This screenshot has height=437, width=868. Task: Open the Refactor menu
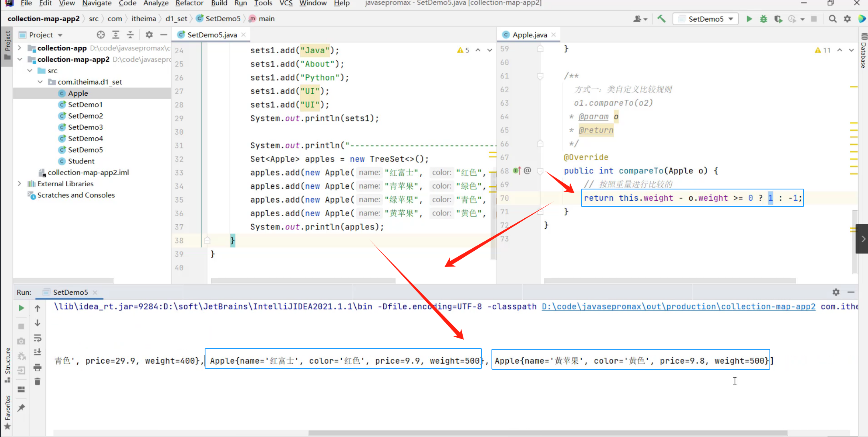pyautogui.click(x=189, y=3)
